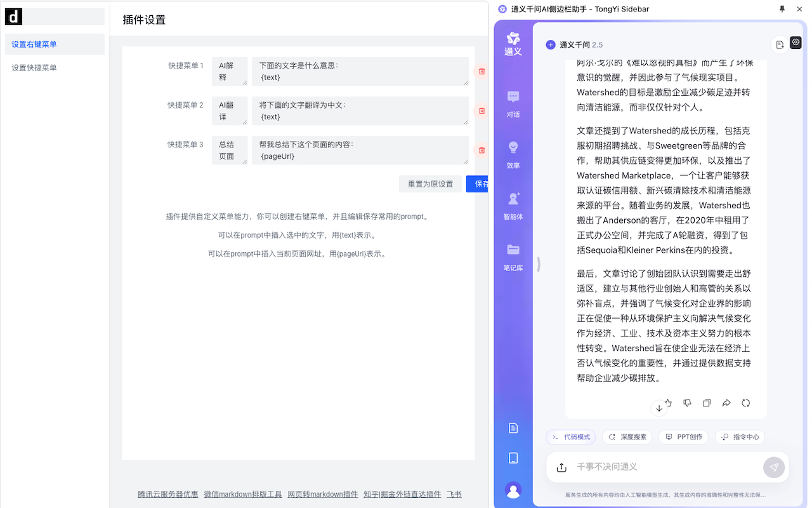This screenshot has width=812, height=508.
Task: Dislike the AI response with thumbs down
Action: 686,403
